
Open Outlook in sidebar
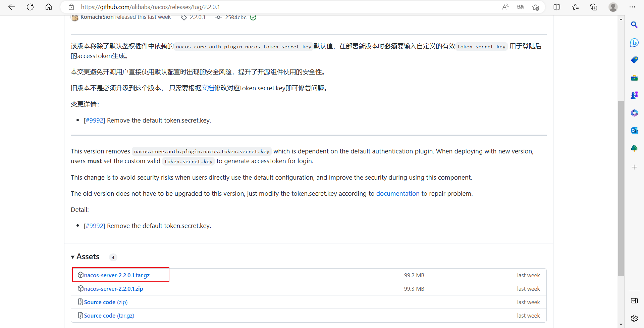[x=634, y=130]
